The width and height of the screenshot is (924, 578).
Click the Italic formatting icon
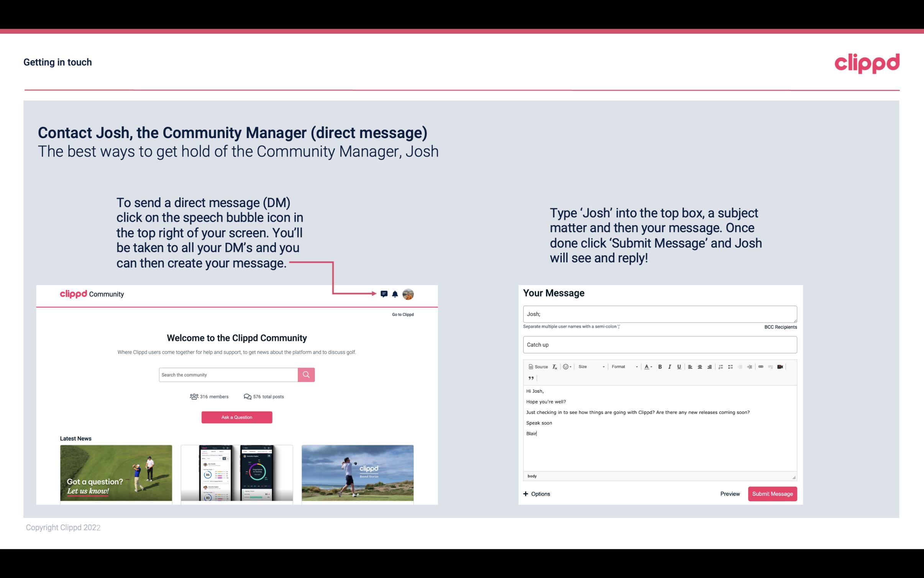(x=669, y=366)
